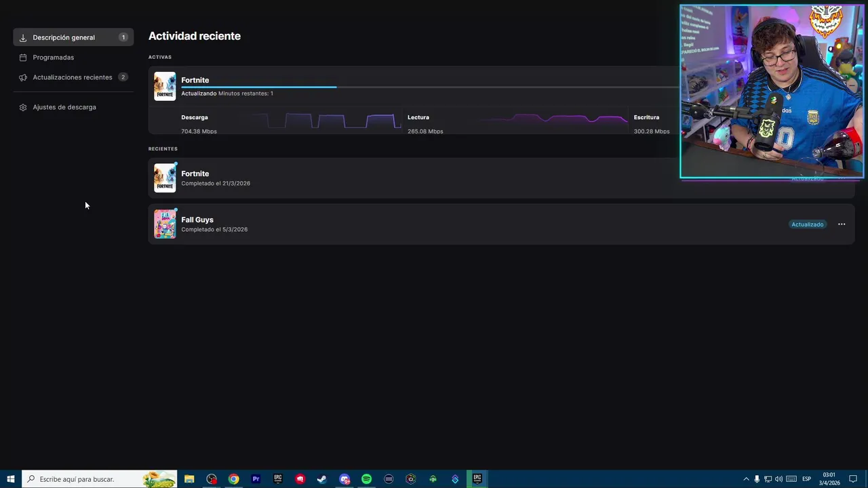Click the megaphone icon beside Actualizaciones recientes
The height and width of the screenshot is (488, 868).
coord(23,77)
